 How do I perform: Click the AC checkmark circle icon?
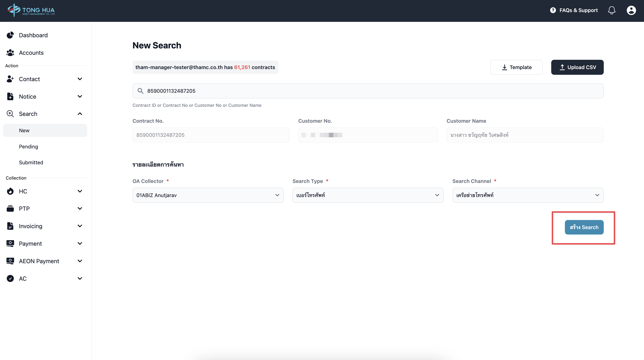click(x=10, y=279)
